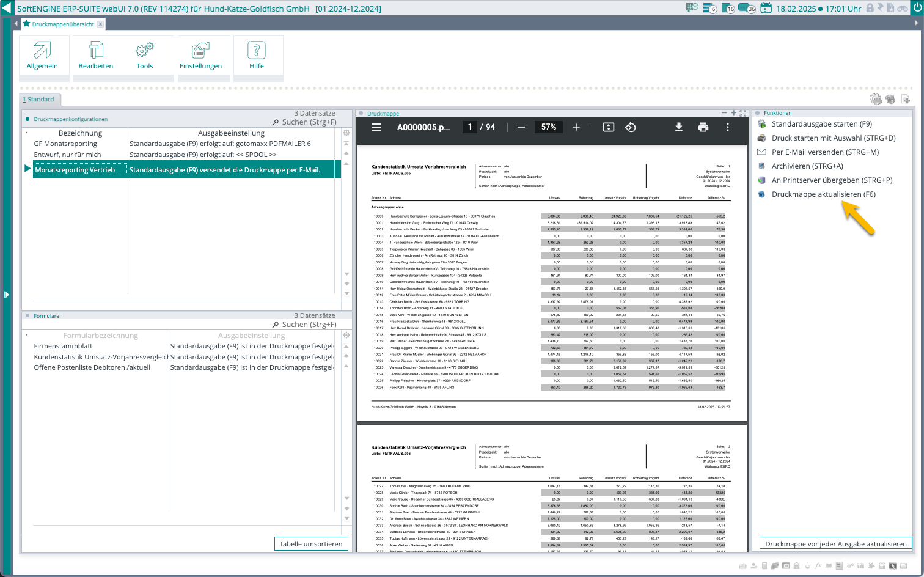Open the table settings gear in Druckmappenkonfigurationen
The height and width of the screenshot is (577, 924).
click(346, 133)
